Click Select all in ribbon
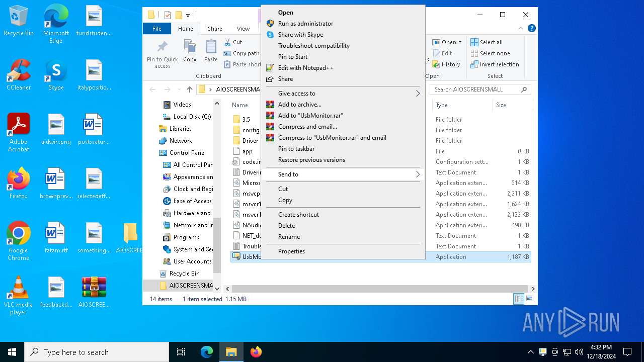The width and height of the screenshot is (644, 362). pyautogui.click(x=487, y=42)
